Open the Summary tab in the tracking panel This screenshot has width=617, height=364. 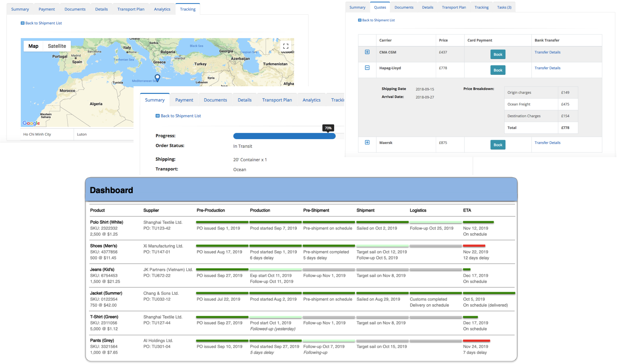(x=20, y=9)
